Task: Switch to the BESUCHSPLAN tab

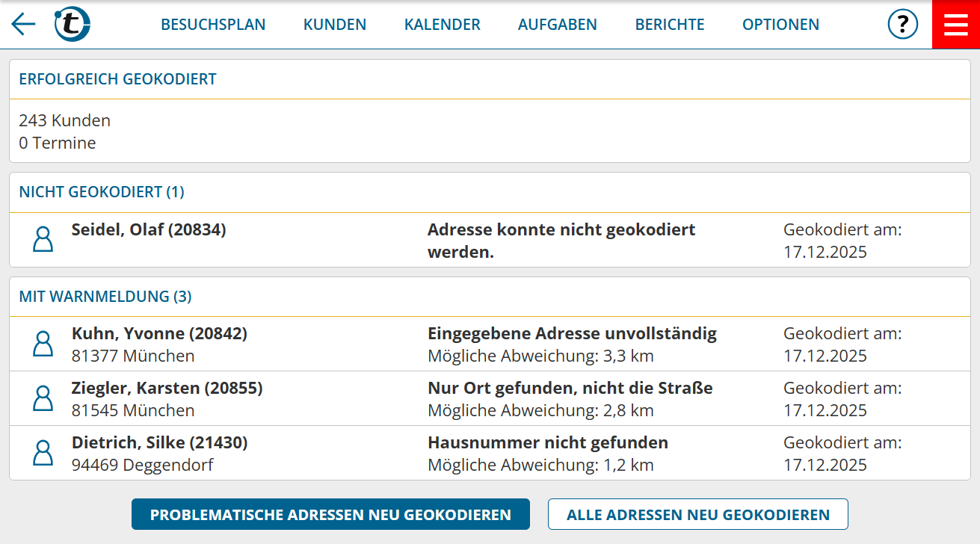Action: pyautogui.click(x=213, y=24)
